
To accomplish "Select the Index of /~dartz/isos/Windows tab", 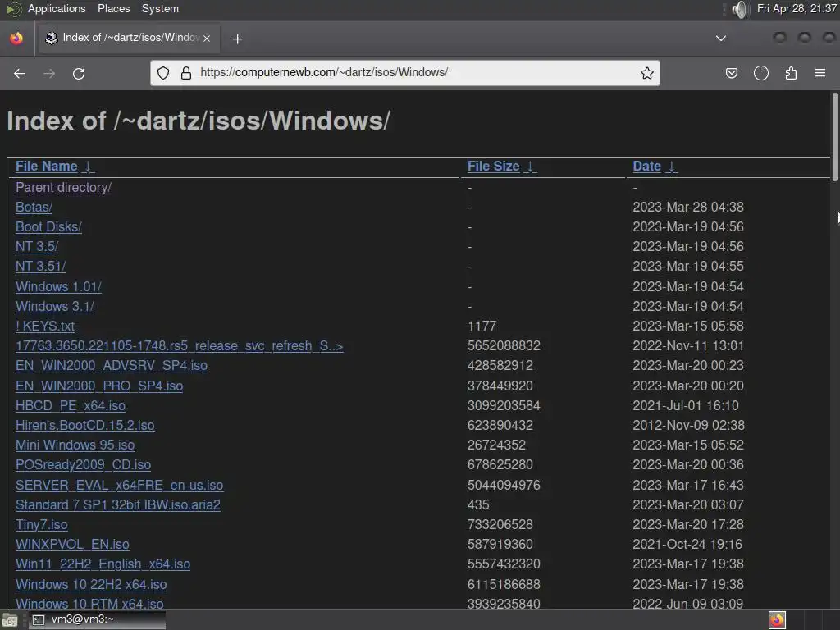I will (127, 38).
